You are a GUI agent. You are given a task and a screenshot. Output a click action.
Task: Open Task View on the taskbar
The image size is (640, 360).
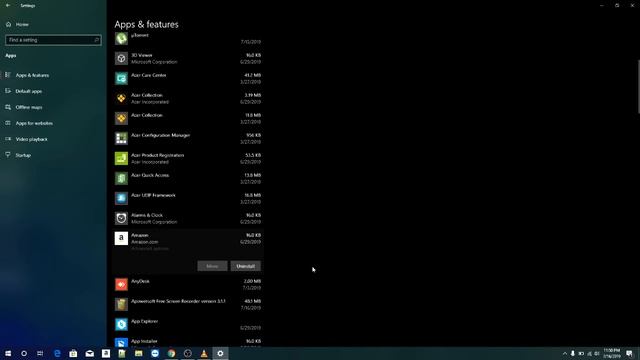[40, 353]
